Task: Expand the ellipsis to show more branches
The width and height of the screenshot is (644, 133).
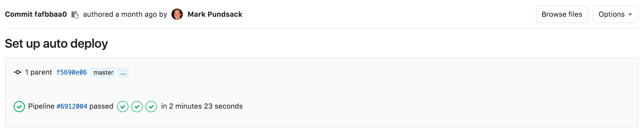Action: point(123,73)
